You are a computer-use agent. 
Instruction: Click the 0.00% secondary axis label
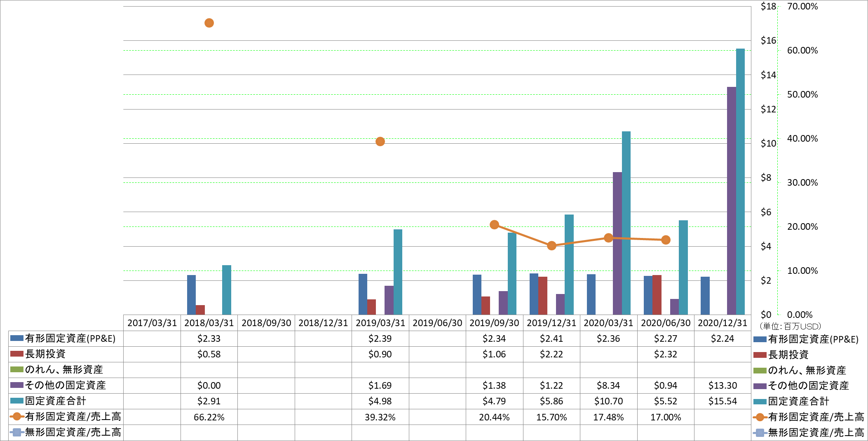[800, 315]
